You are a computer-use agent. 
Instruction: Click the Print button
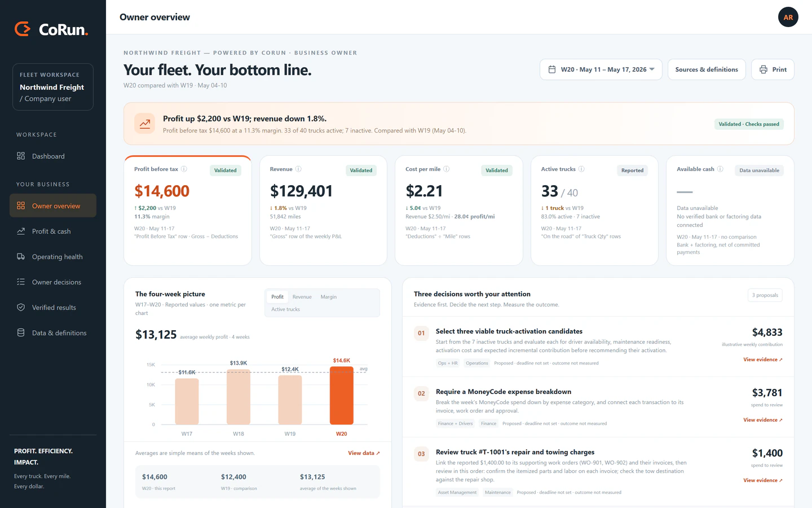click(x=773, y=69)
